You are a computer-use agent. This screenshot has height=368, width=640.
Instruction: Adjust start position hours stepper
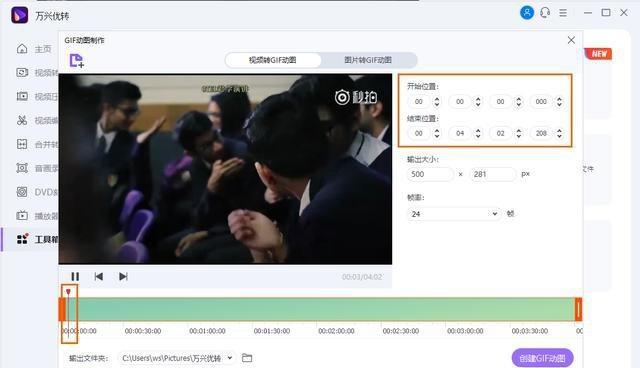pos(437,102)
